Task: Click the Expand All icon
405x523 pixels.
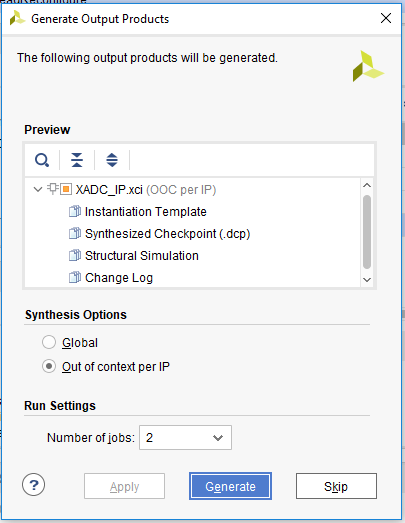Action: click(x=112, y=160)
